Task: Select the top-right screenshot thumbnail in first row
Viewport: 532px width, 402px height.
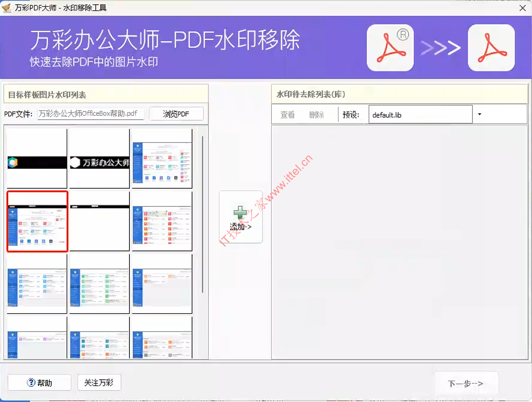Action: pos(162,159)
